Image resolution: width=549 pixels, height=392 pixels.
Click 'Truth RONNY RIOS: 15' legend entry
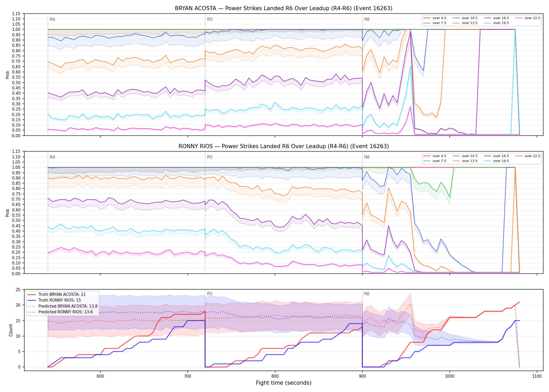pyautogui.click(x=54, y=300)
